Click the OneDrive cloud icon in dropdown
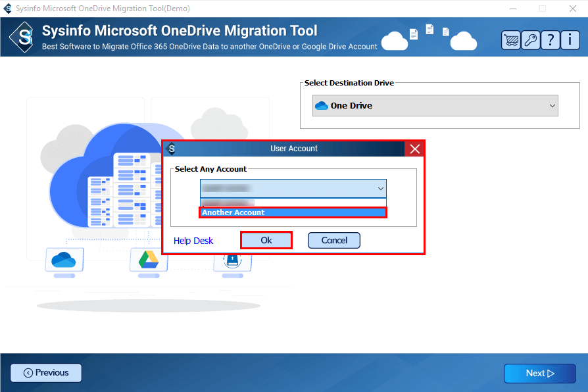588x392 pixels. pos(322,106)
